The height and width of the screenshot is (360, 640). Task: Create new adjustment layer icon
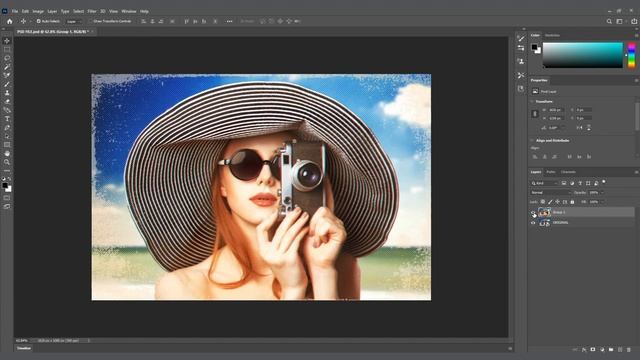click(602, 350)
